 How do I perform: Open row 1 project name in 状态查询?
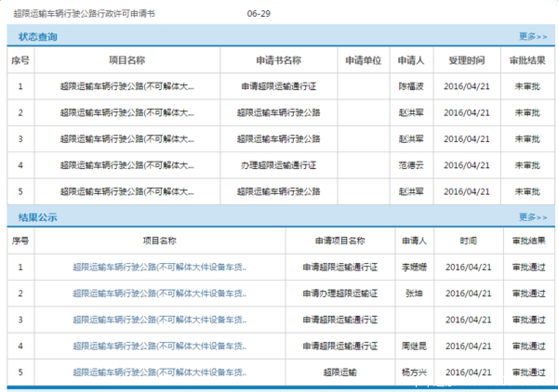(126, 86)
